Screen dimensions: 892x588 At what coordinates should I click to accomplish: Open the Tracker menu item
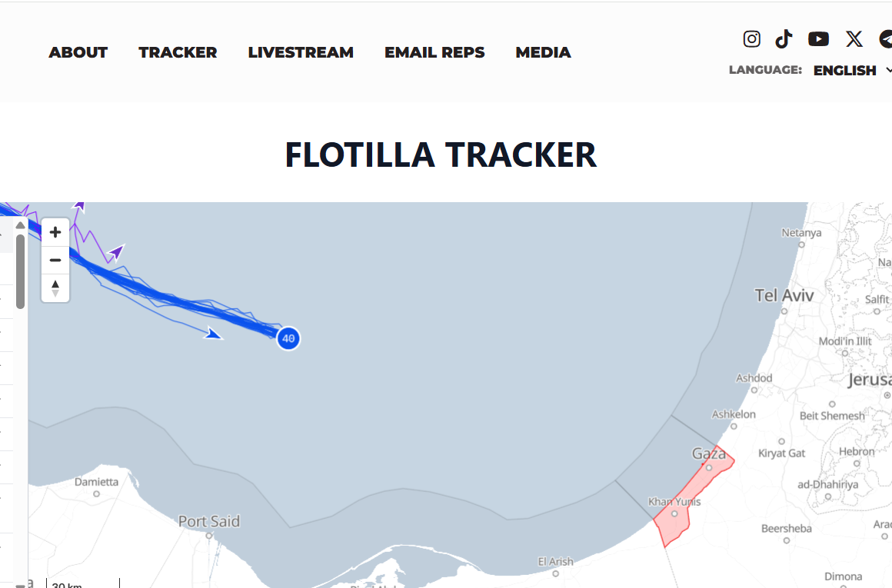coord(178,52)
